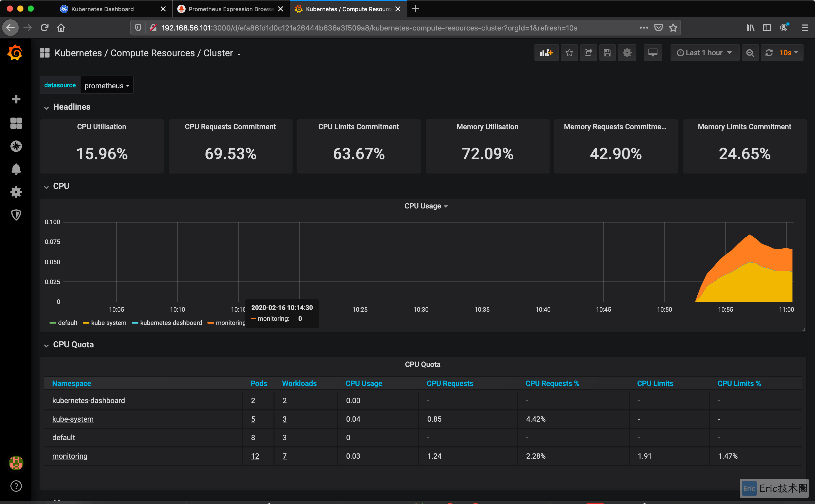Open the kube-system namespace link
Viewport: 815px width, 504px height.
click(x=73, y=419)
